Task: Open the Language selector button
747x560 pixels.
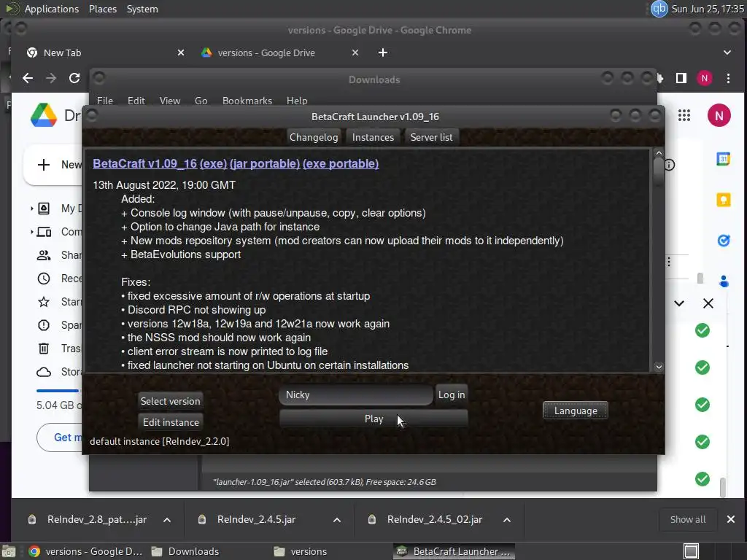Action: point(576,411)
